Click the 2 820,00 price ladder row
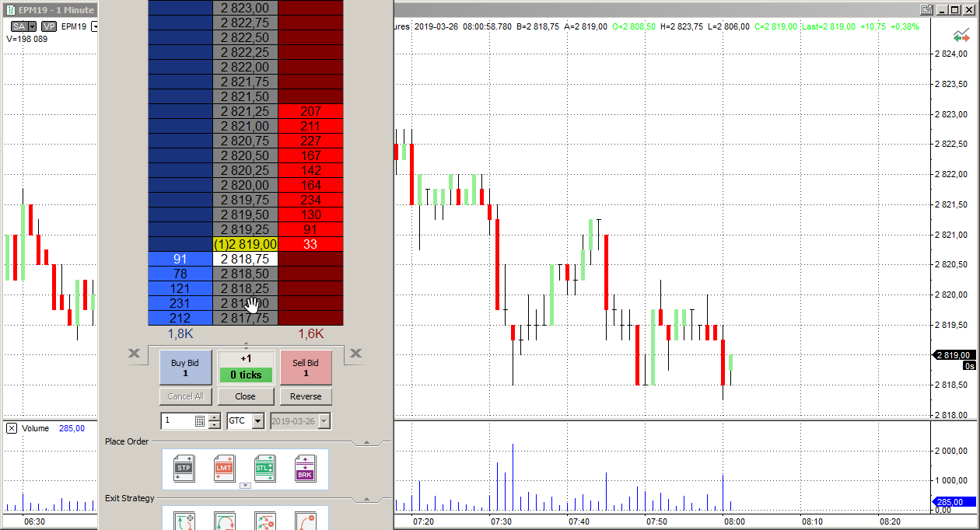 click(x=245, y=185)
